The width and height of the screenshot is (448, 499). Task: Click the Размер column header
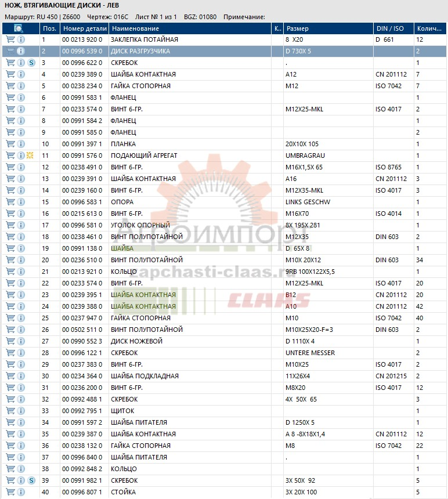[x=328, y=28]
